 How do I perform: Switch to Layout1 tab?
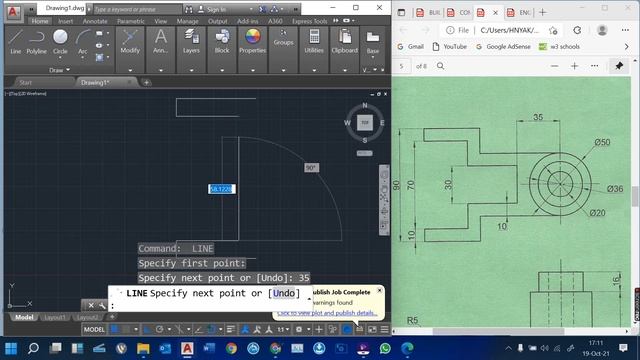tap(54, 317)
